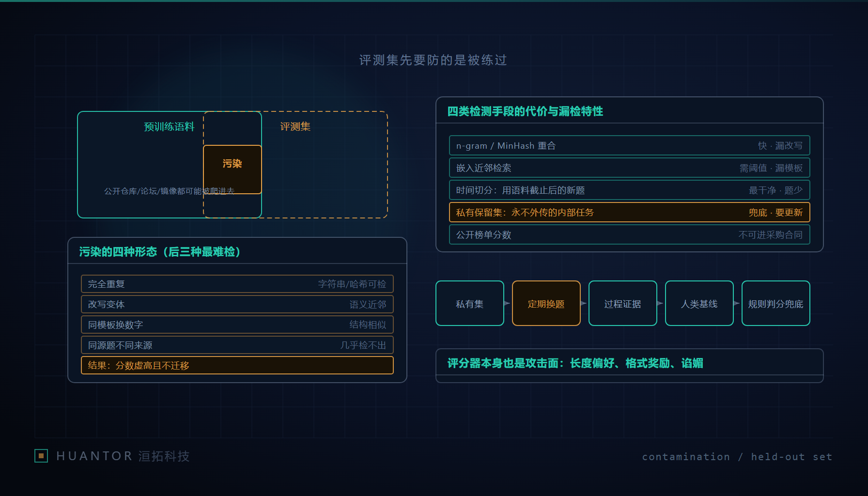868x496 pixels.
Task: Select the 同源题不同来源 row
Action: coord(237,345)
